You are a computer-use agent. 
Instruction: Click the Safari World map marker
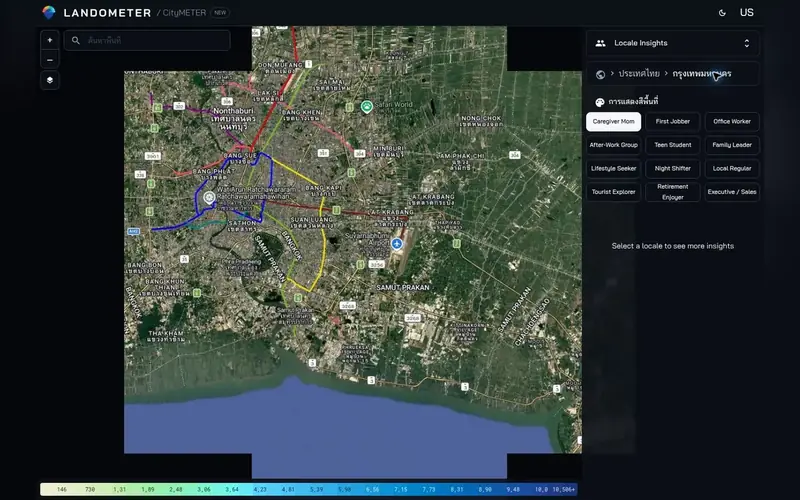pyautogui.click(x=366, y=107)
